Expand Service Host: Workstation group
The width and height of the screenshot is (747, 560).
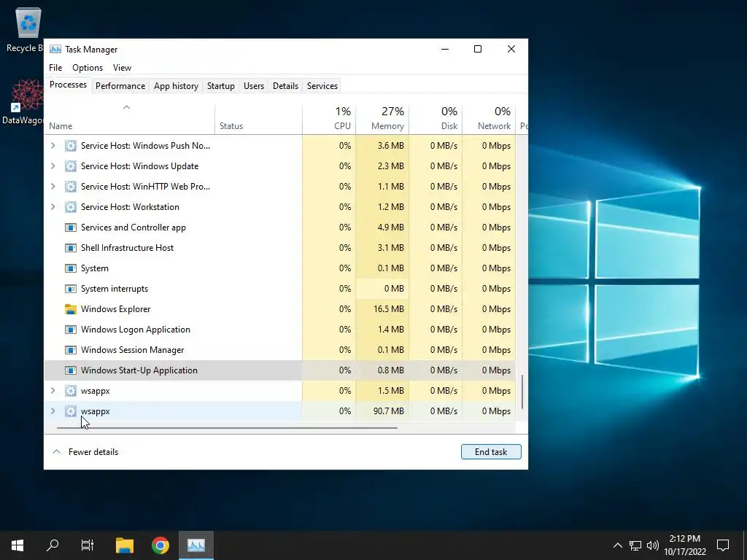click(x=53, y=207)
